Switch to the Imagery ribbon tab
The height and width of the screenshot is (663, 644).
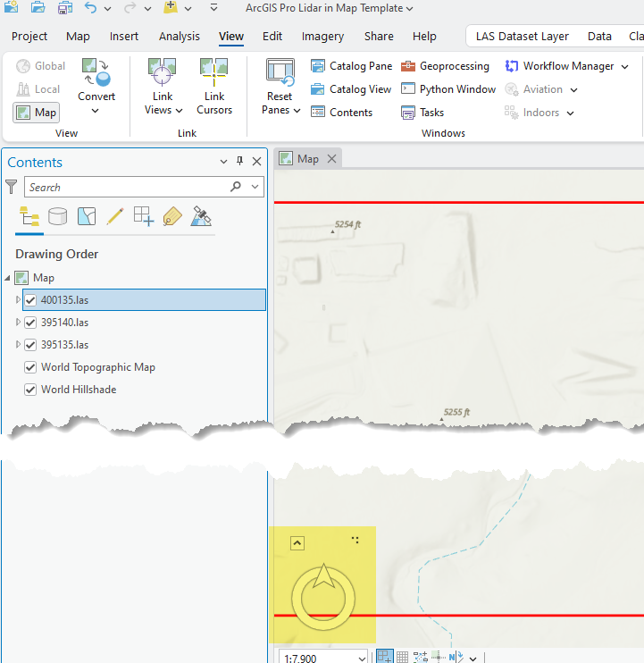tap(322, 37)
